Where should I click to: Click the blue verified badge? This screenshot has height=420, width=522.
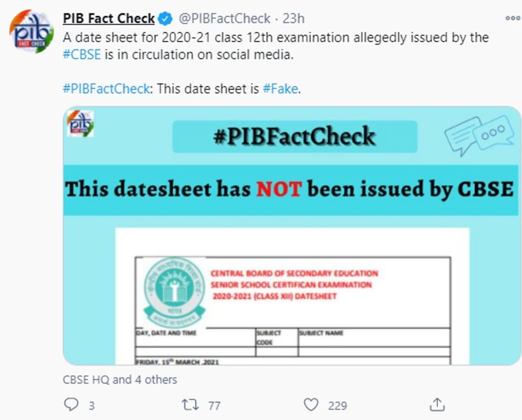tap(165, 18)
